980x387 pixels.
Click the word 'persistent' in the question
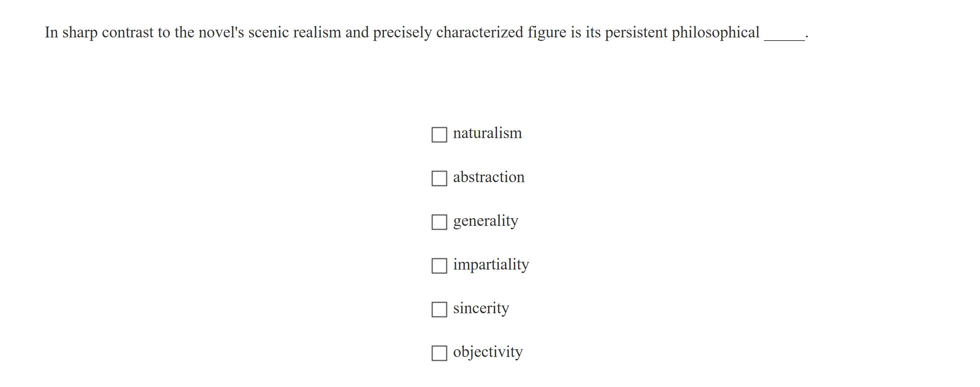pyautogui.click(x=636, y=33)
